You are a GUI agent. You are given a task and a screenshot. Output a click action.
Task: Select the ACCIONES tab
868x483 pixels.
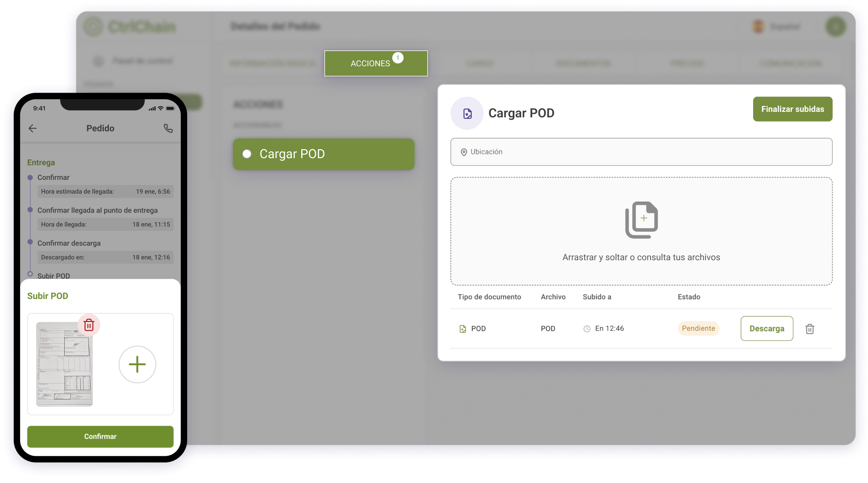[375, 63]
